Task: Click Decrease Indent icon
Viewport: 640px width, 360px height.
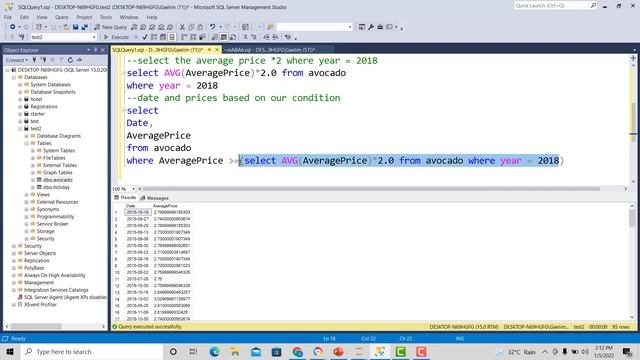Action: click(x=266, y=37)
